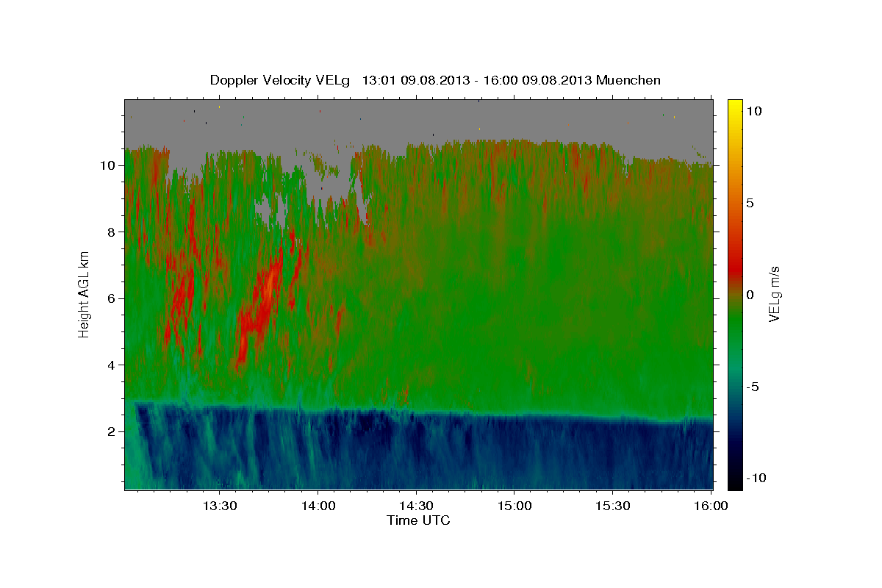Image resolution: width=882 pixels, height=588 pixels.
Task: Click the 16:00 time axis label
Action: click(711, 506)
